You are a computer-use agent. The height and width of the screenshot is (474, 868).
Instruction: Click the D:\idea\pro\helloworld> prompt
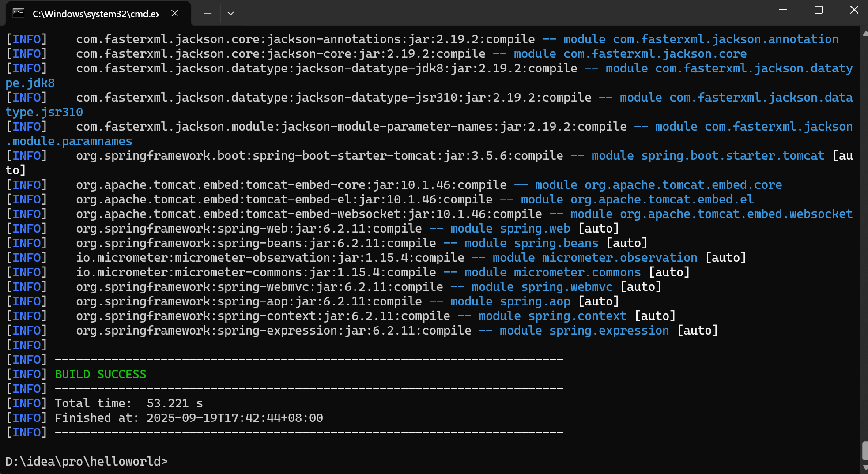pos(87,462)
